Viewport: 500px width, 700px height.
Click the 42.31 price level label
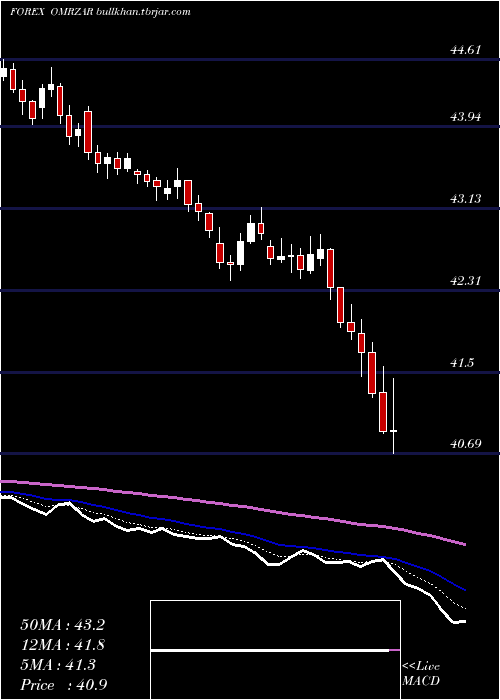pos(466,281)
